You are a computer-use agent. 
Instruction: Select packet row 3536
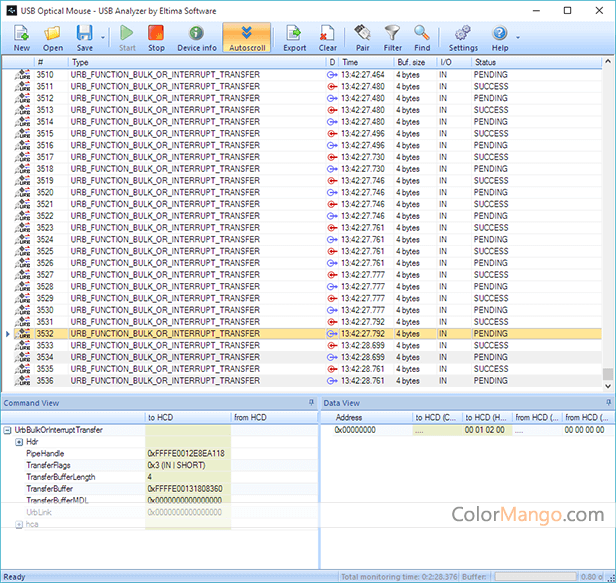click(308, 381)
